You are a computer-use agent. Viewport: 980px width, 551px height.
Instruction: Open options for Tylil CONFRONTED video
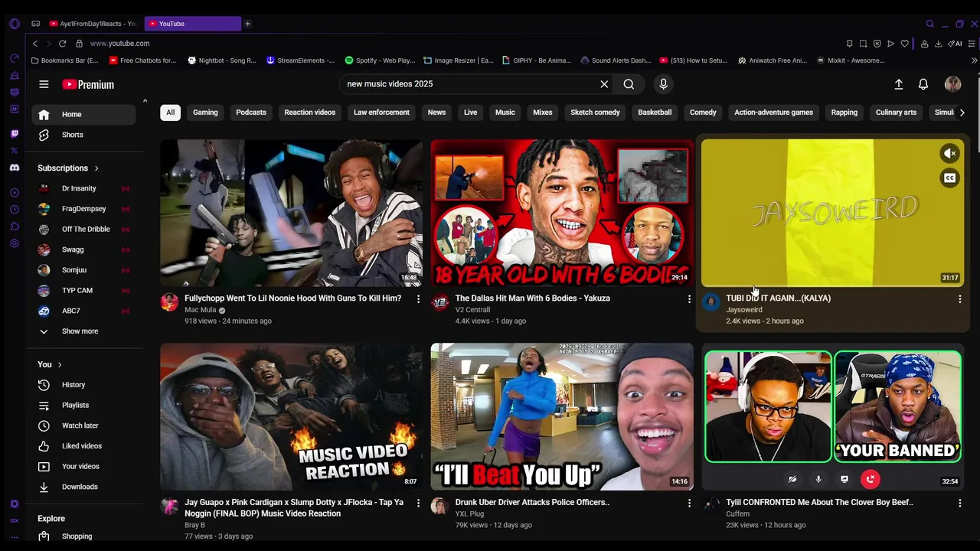pyautogui.click(x=959, y=503)
